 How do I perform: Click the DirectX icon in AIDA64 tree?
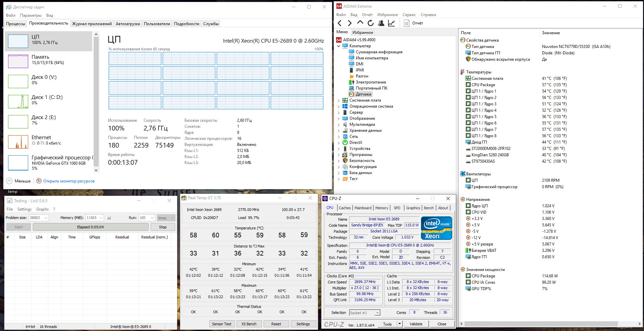click(345, 143)
